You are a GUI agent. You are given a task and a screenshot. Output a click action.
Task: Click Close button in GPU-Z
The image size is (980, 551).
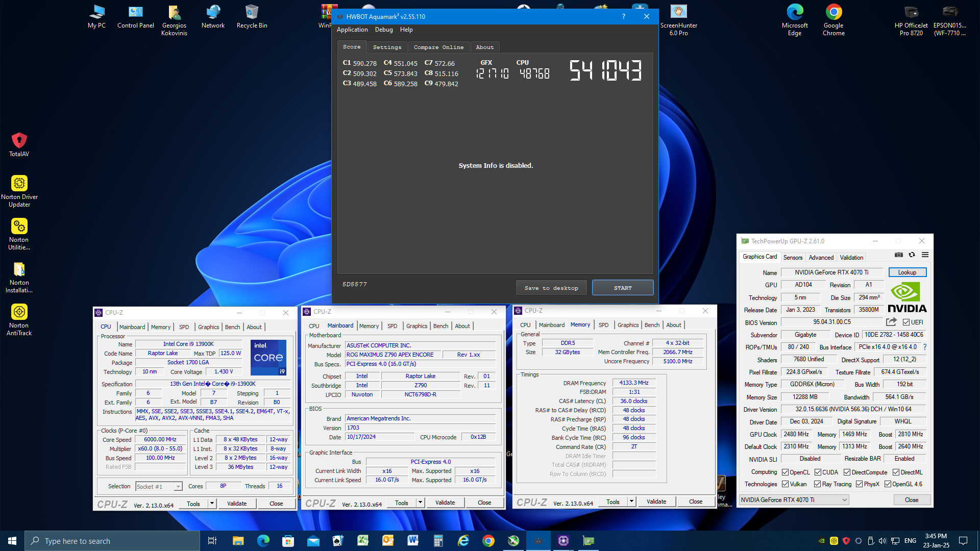tap(912, 500)
